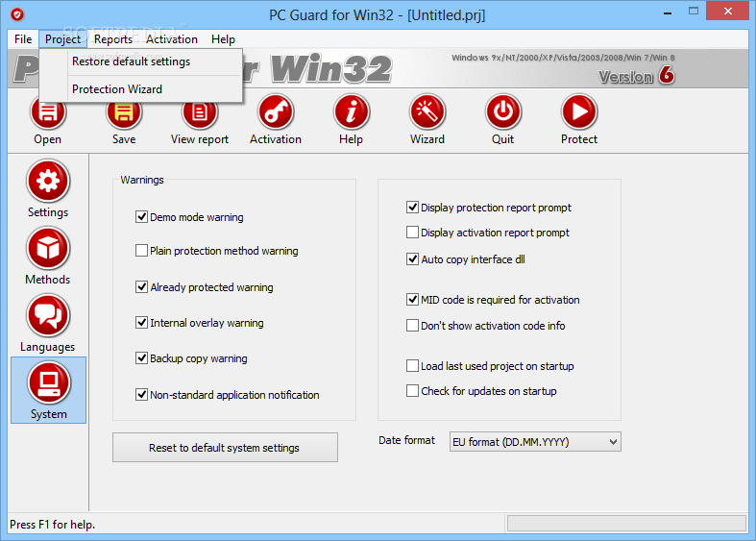
Task: Click the PC Guard title bar icon
Action: point(17,15)
